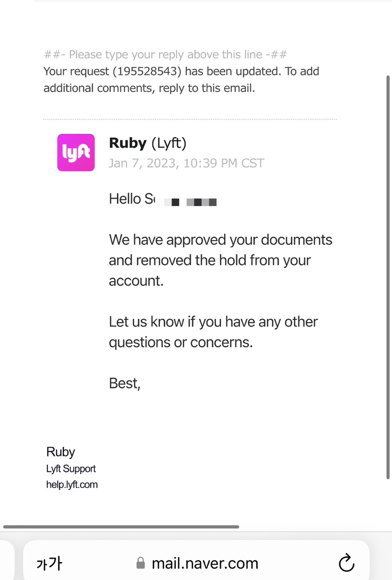
Task: Click the vertical scrollbar on the right
Action: coord(388,277)
